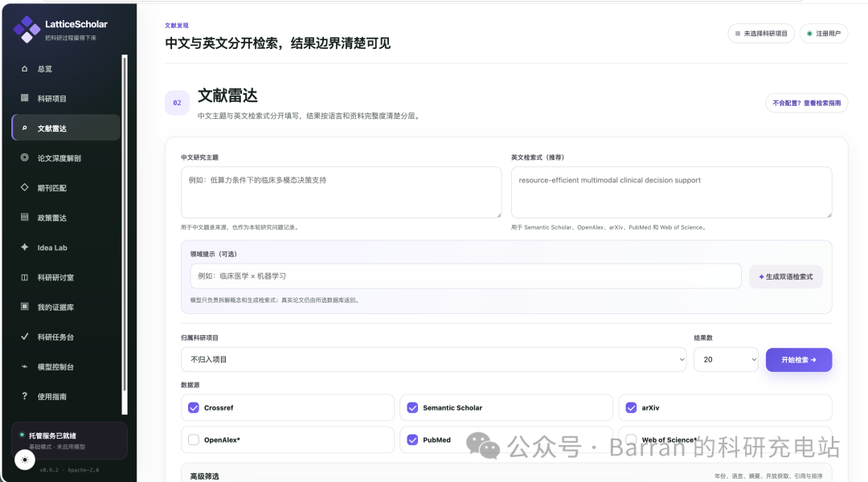The width and height of the screenshot is (868, 482).
Task: Click the v0.9.2 · Apache-2.0 version text
Action: coord(69,471)
